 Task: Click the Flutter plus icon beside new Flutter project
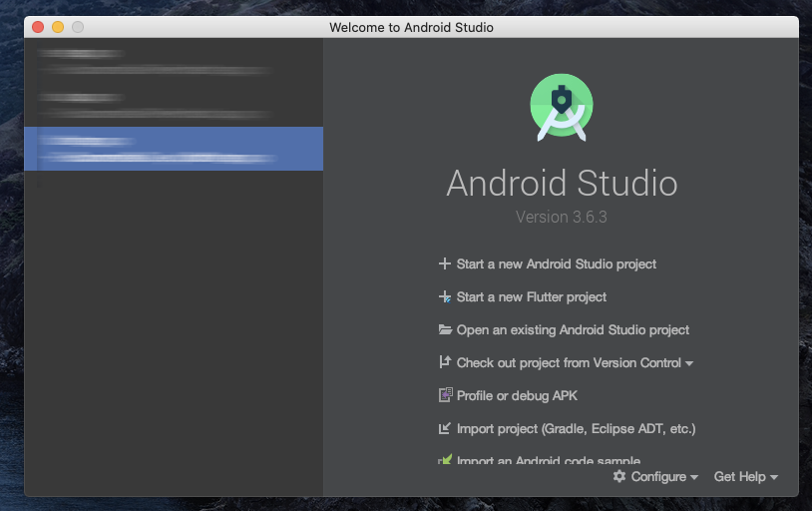445,297
